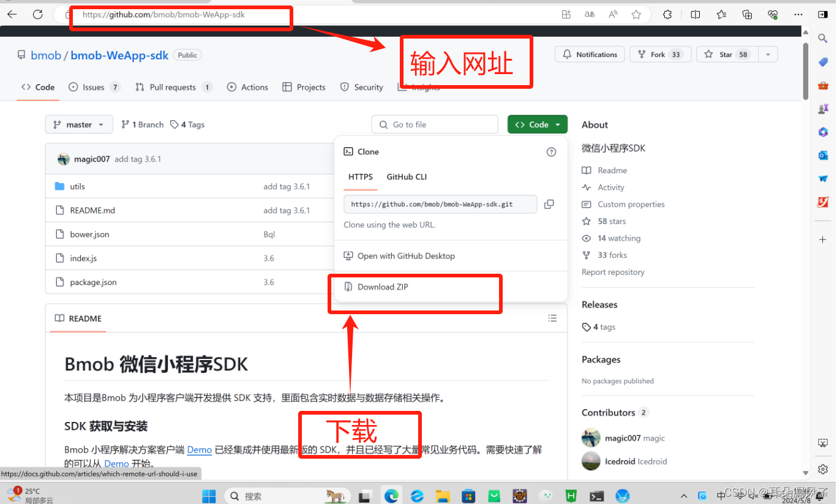This screenshot has height=504, width=837.
Task: Click the clone URL text field
Action: point(440,204)
